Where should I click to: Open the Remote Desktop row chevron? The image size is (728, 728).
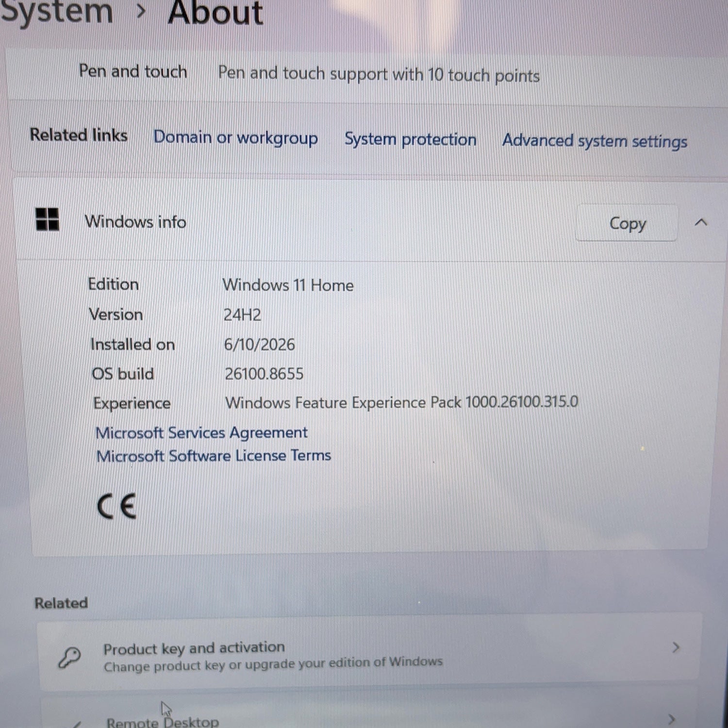coord(671,720)
